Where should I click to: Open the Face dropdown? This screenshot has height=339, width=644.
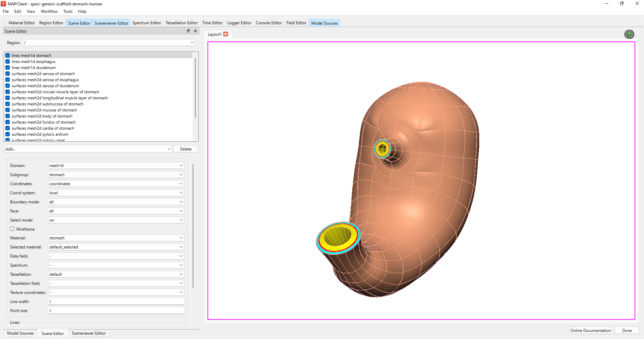(x=116, y=211)
